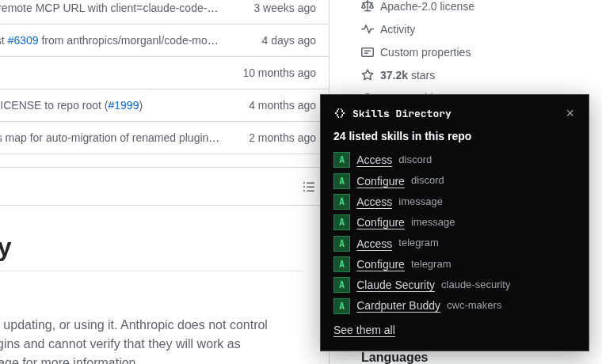Open the Apache-2.0 license link
This screenshot has height=364, width=602.
(x=427, y=6)
